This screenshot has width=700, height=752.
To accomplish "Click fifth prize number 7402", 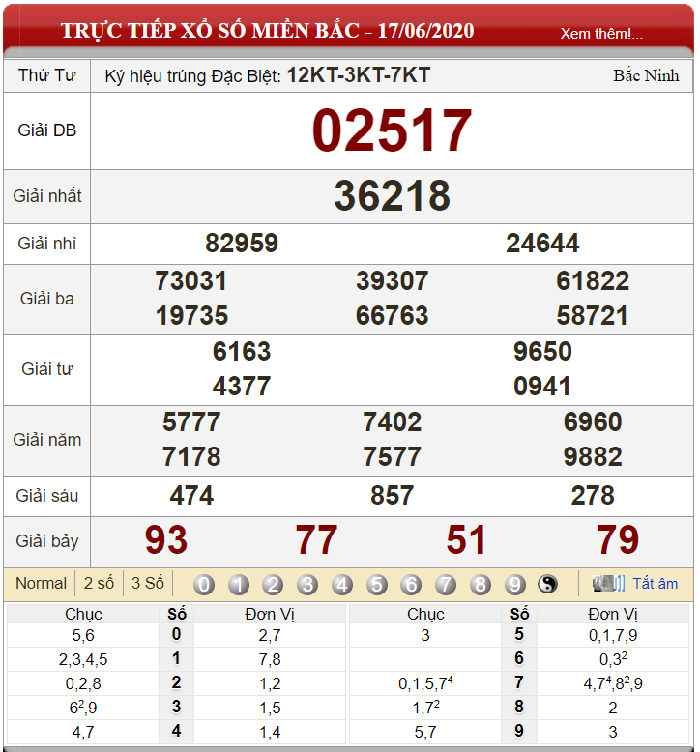I will click(x=392, y=421).
